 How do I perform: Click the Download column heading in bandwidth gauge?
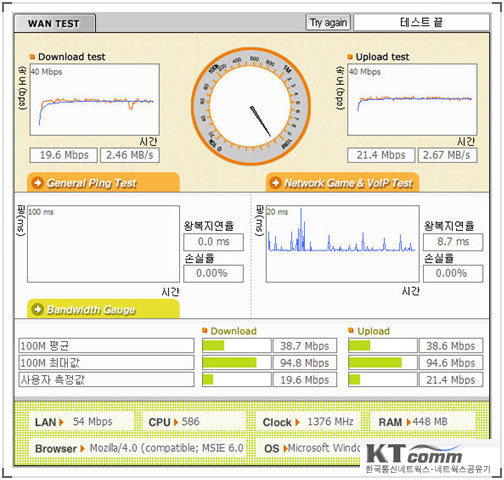pos(230,331)
